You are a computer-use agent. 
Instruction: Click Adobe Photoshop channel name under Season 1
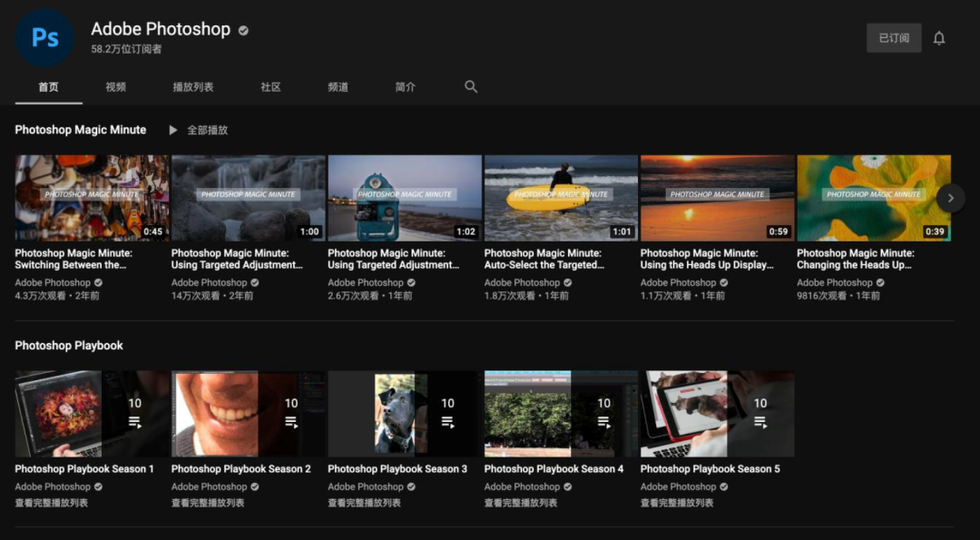pos(54,486)
